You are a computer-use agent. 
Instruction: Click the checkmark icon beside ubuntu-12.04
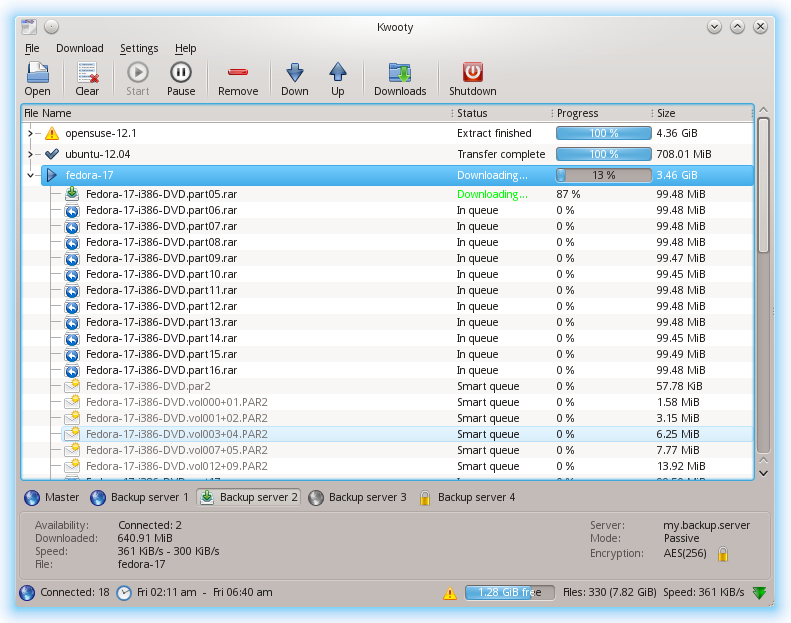[x=51, y=154]
